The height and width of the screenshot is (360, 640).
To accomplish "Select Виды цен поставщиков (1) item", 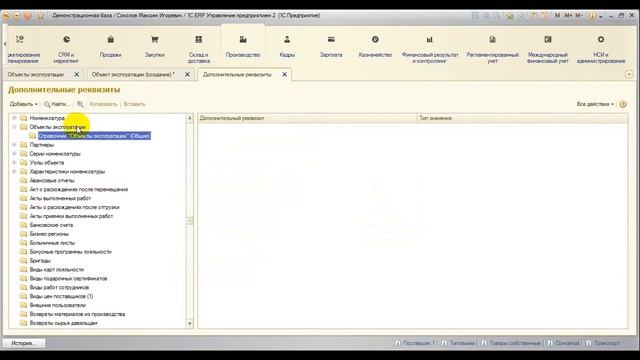I will coord(61,296).
